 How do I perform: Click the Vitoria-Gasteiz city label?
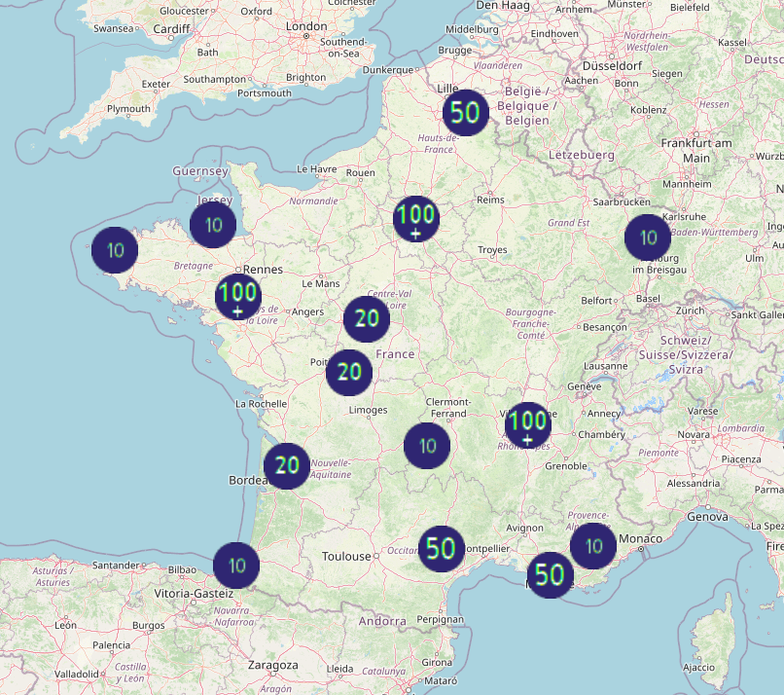click(x=194, y=594)
